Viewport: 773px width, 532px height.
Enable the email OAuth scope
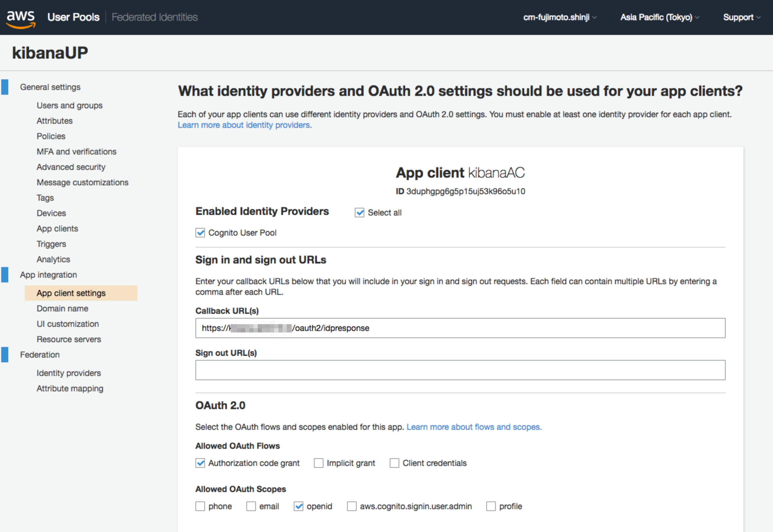251,506
